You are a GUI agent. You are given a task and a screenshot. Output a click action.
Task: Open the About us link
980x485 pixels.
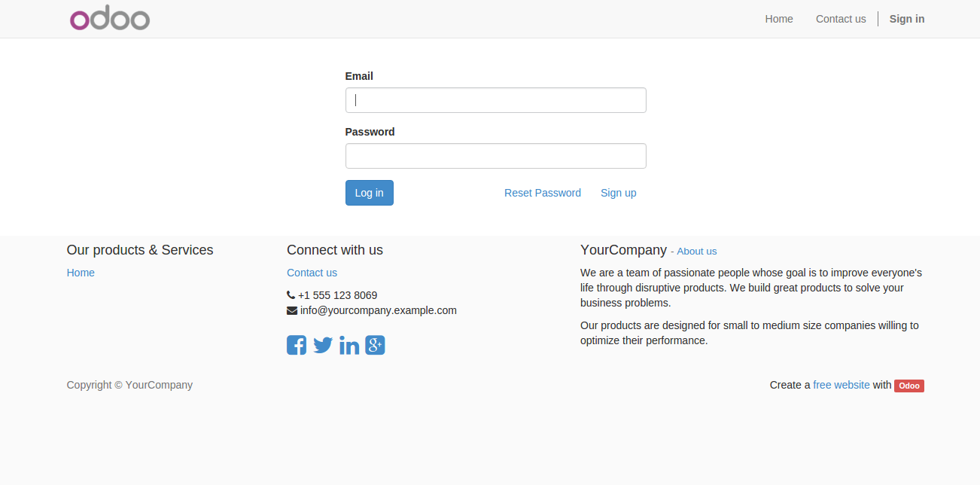tap(697, 251)
